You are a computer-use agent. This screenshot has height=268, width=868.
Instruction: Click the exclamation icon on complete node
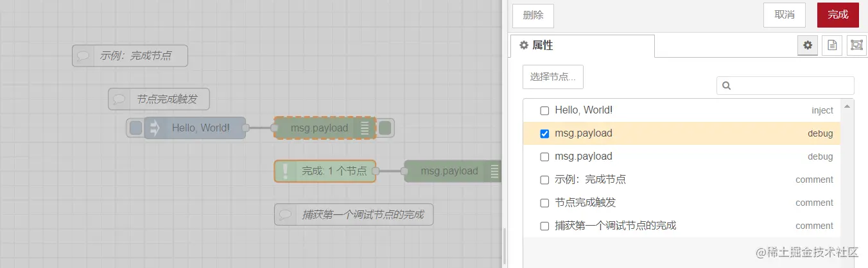pos(284,171)
